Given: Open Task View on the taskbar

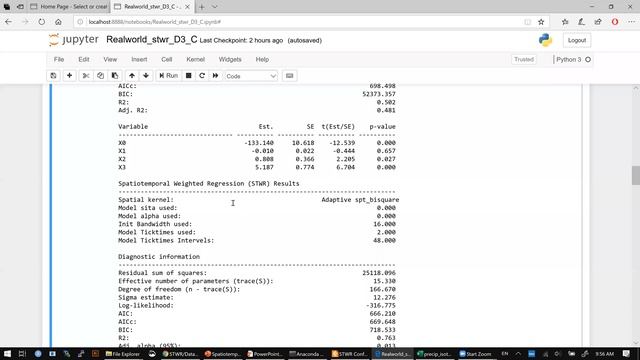Looking at the screenshot, I should tap(22, 354).
